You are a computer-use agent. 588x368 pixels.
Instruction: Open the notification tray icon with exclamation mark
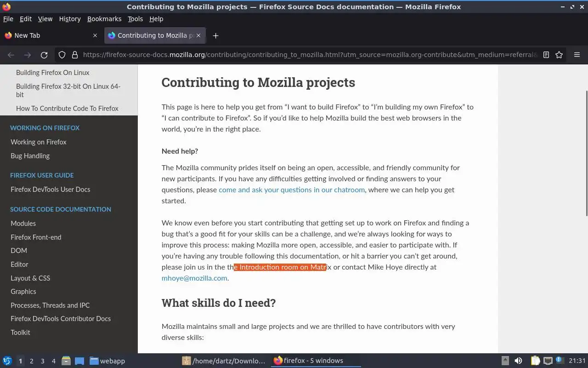(x=559, y=360)
